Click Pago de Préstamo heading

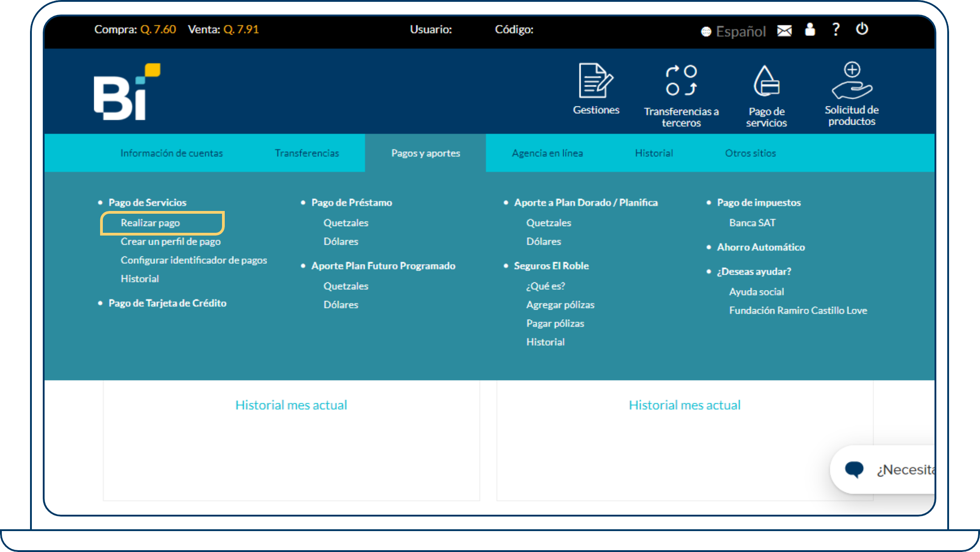352,203
